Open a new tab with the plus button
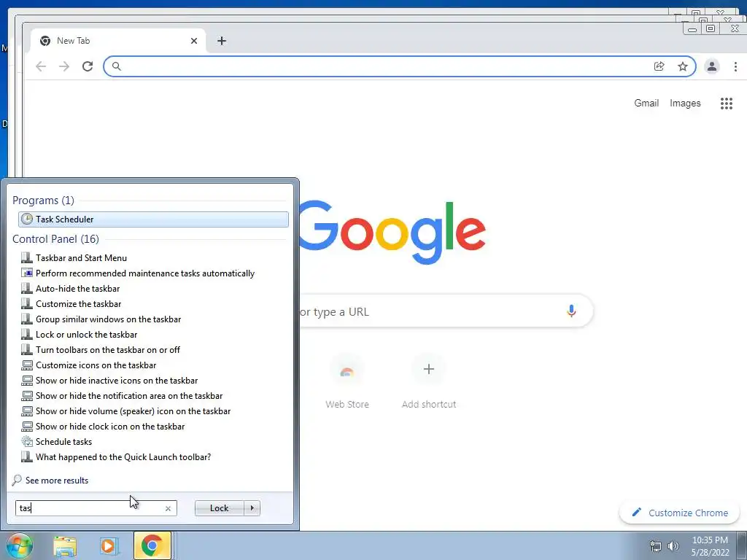The height and width of the screenshot is (560, 747). (x=222, y=41)
